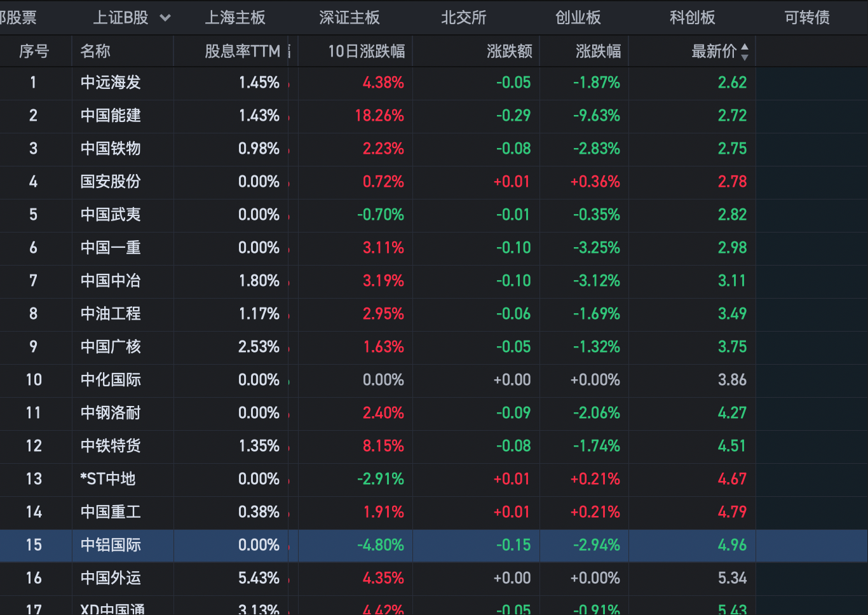Click latest price 4.96 of 中铝国际
Viewport: 868px width, 615px height.
732,545
